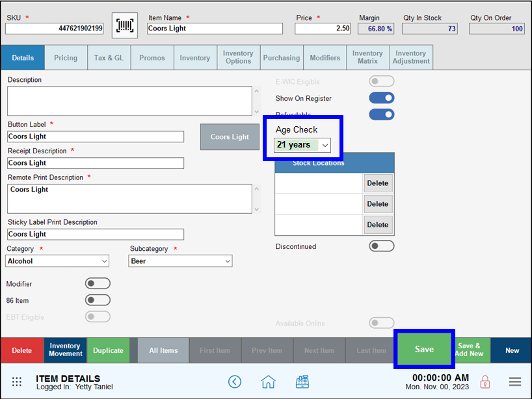Toggle the E-WIC Eligible switch
This screenshot has height=399, width=532.
point(382,81)
